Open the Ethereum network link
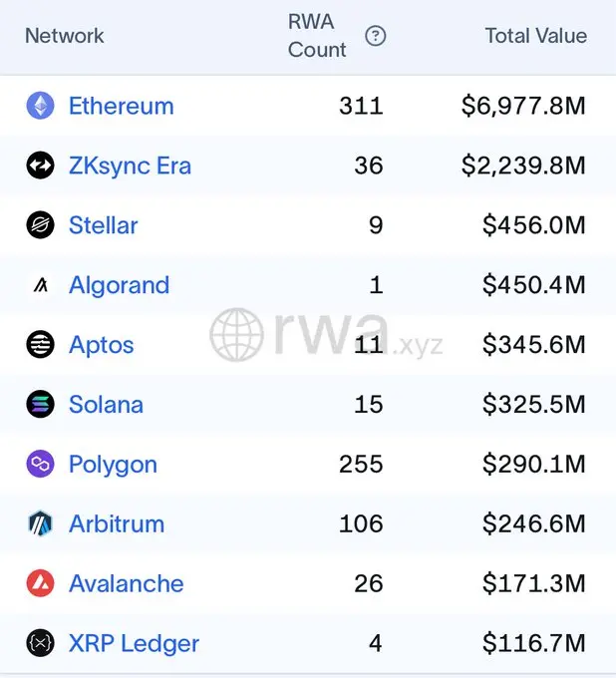 click(121, 106)
